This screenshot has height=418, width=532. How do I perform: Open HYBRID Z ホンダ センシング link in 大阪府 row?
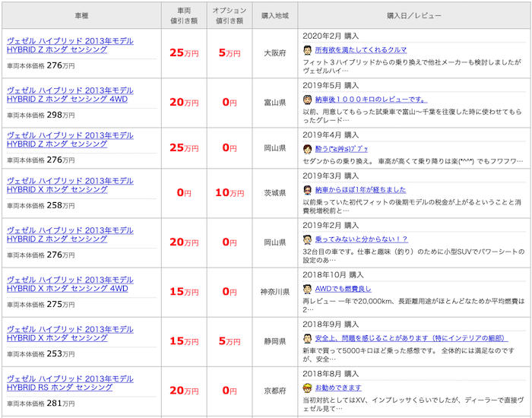70,46
